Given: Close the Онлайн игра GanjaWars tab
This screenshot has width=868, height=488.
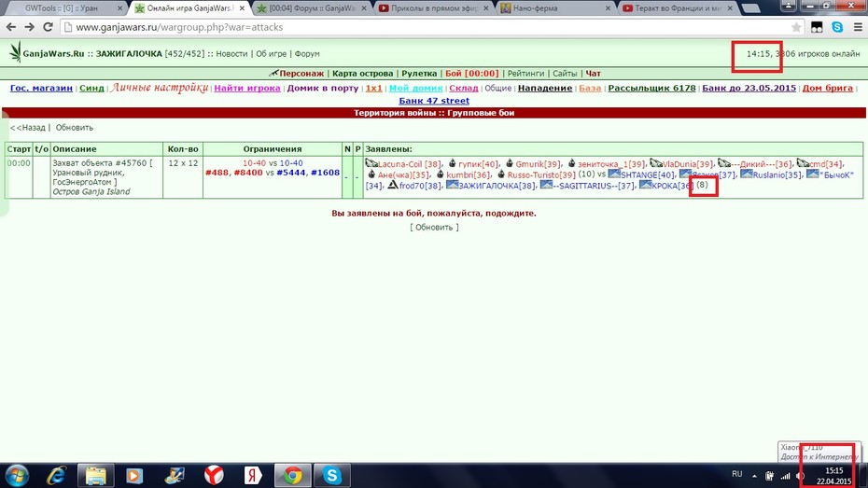Looking at the screenshot, I should (x=242, y=8).
